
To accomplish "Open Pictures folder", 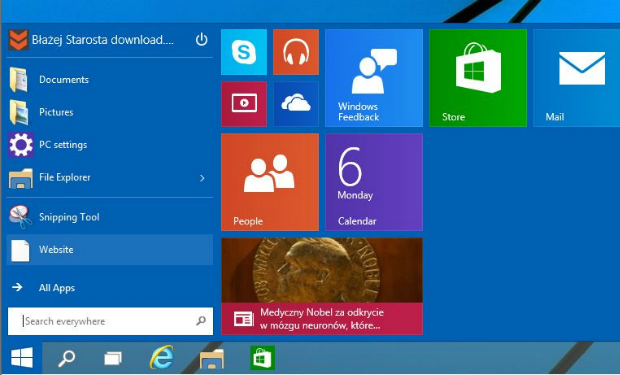I will pos(110,112).
